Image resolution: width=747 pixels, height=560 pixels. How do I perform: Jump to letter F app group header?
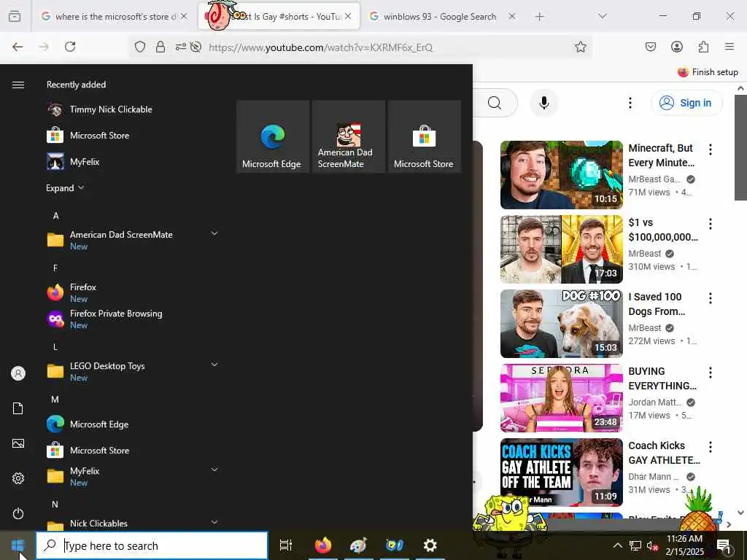pos(55,268)
